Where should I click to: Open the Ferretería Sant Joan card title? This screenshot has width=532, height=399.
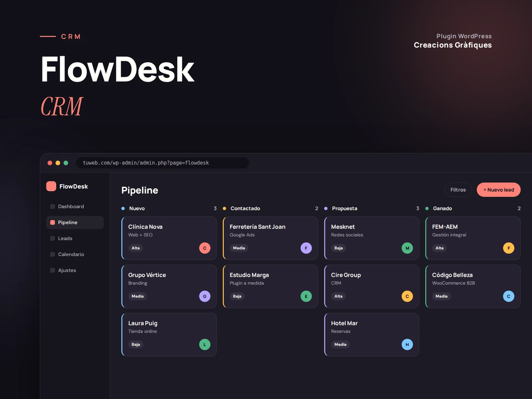[x=258, y=227]
